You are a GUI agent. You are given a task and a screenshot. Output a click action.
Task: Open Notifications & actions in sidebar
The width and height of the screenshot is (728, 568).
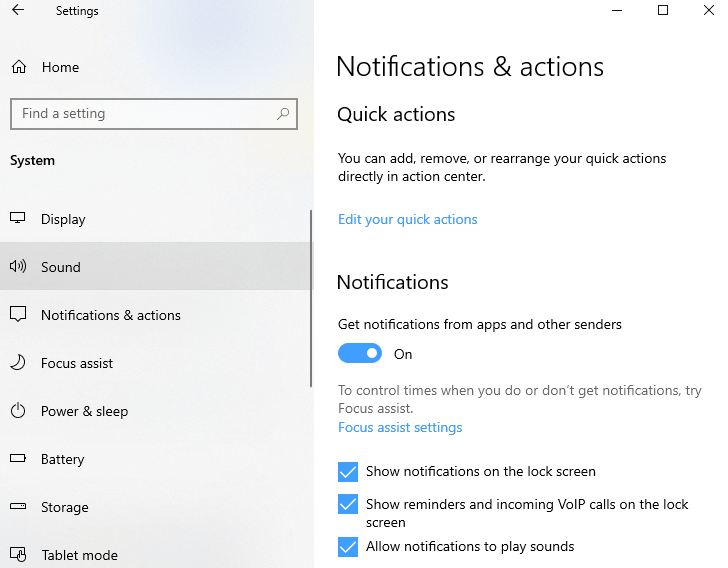pos(155,315)
